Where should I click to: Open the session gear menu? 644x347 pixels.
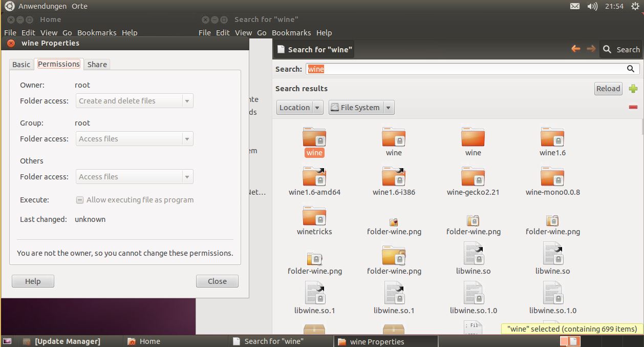click(x=635, y=6)
